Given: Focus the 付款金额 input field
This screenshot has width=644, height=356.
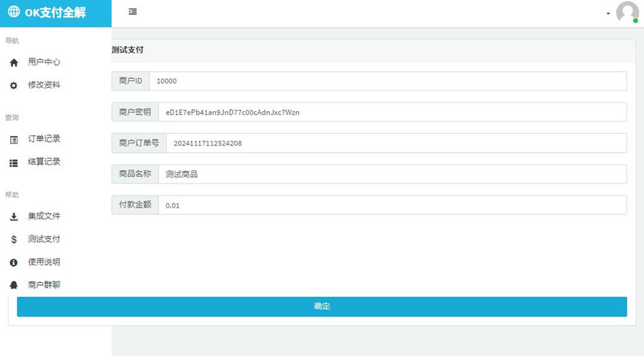Looking at the screenshot, I should (x=393, y=205).
